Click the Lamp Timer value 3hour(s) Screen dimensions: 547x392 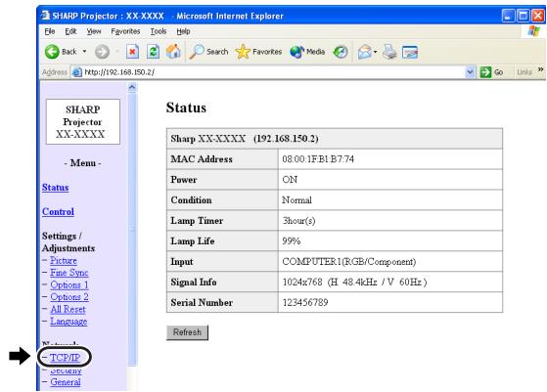(x=298, y=221)
